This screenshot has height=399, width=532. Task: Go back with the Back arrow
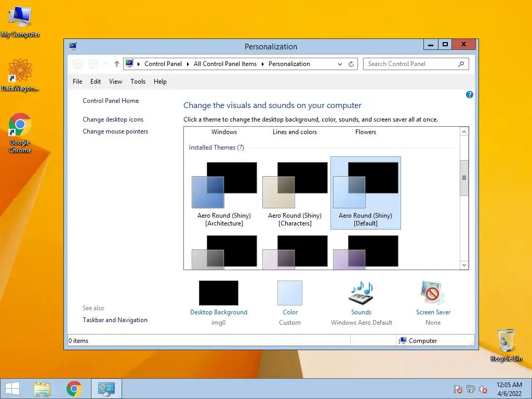pos(78,64)
